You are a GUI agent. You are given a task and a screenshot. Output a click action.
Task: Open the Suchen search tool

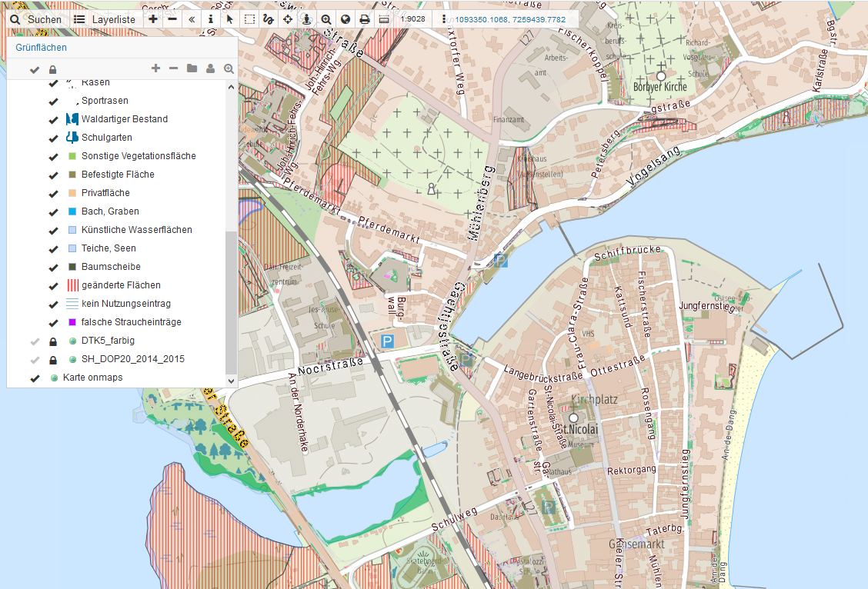tap(36, 19)
